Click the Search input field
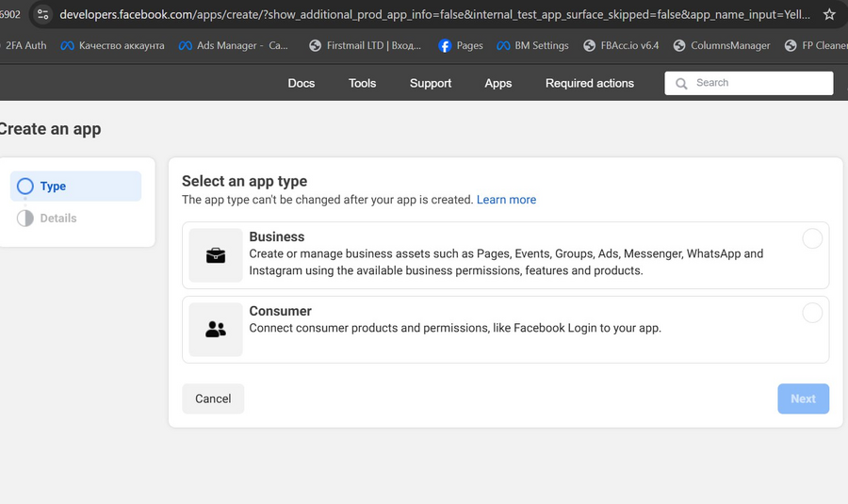The height and width of the screenshot is (504, 848). 749,83
